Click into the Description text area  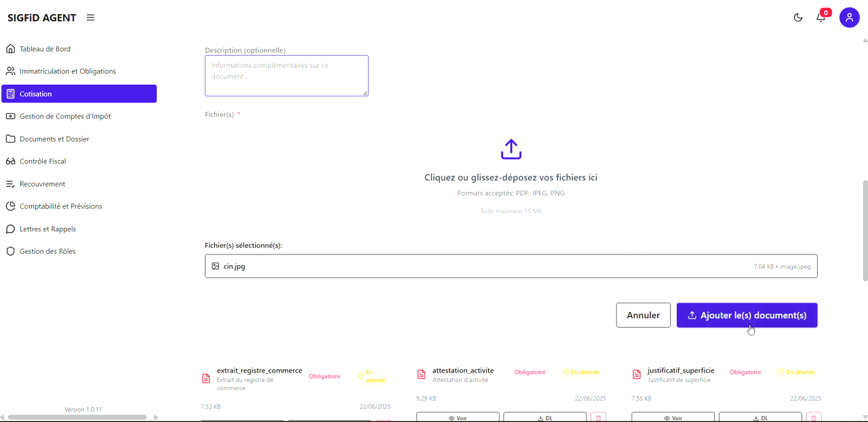pos(286,75)
